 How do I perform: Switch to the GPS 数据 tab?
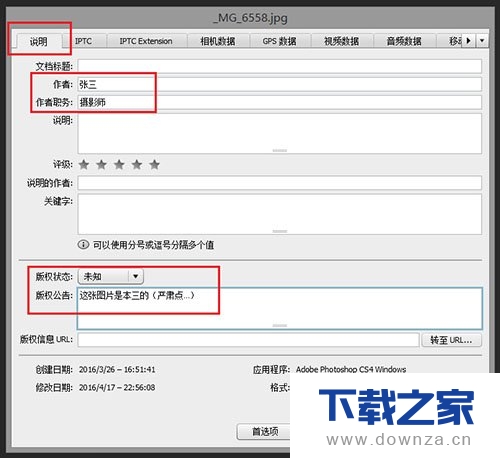(x=279, y=41)
